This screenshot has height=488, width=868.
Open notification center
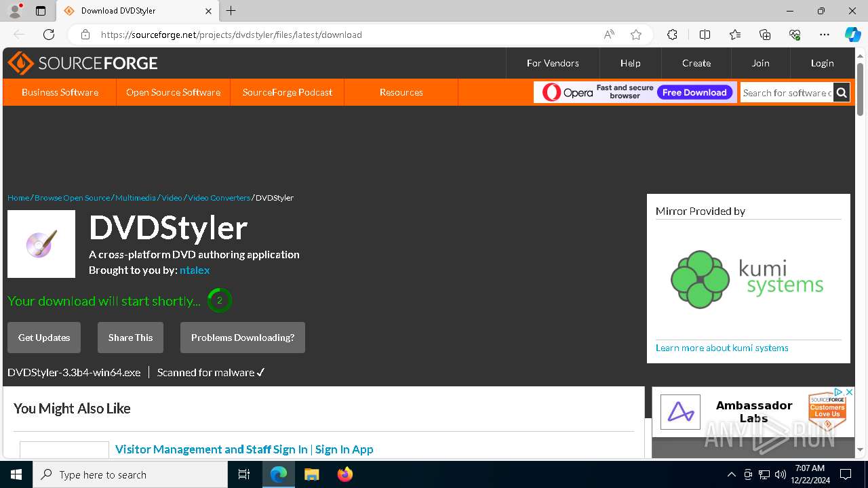click(846, 474)
